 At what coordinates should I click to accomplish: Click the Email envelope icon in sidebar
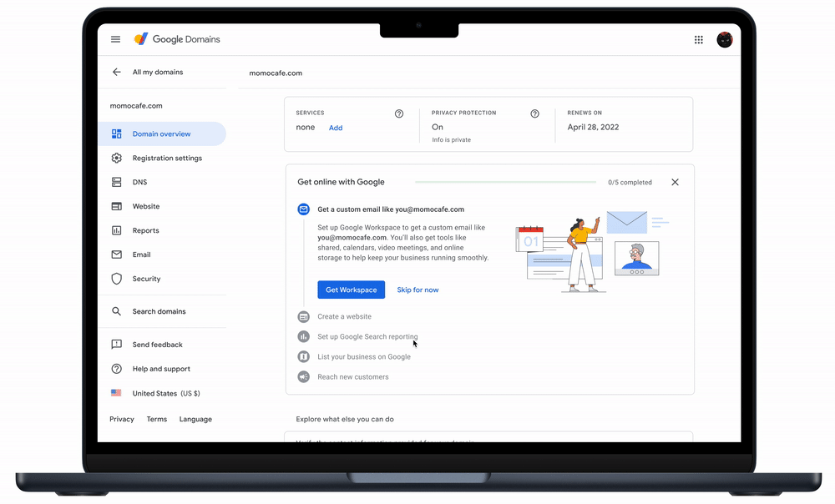[x=117, y=255]
